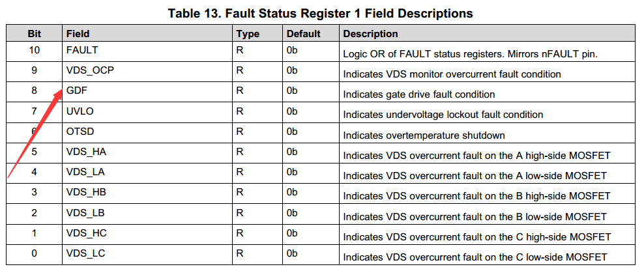Click the VDS_OCP field name
The image size is (644, 269).
click(90, 70)
